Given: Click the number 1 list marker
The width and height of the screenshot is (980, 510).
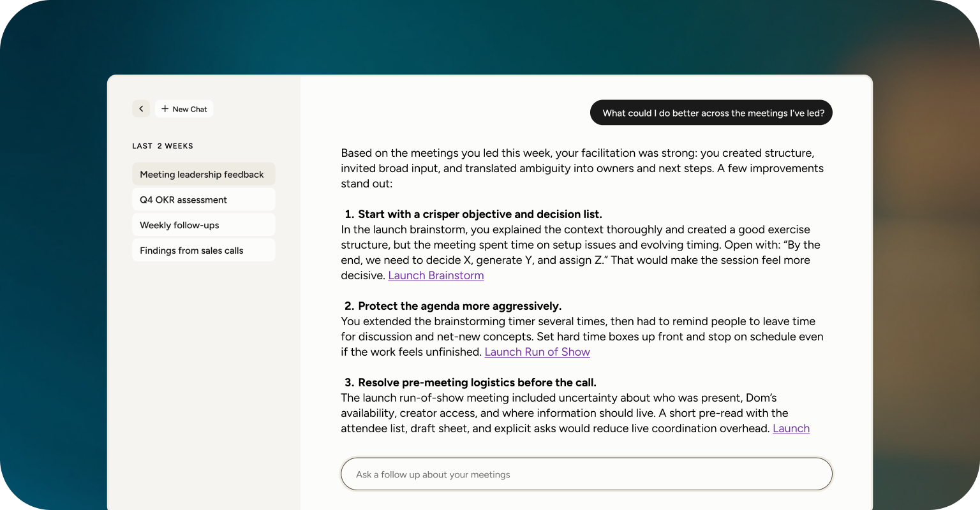Looking at the screenshot, I should click(x=349, y=214).
